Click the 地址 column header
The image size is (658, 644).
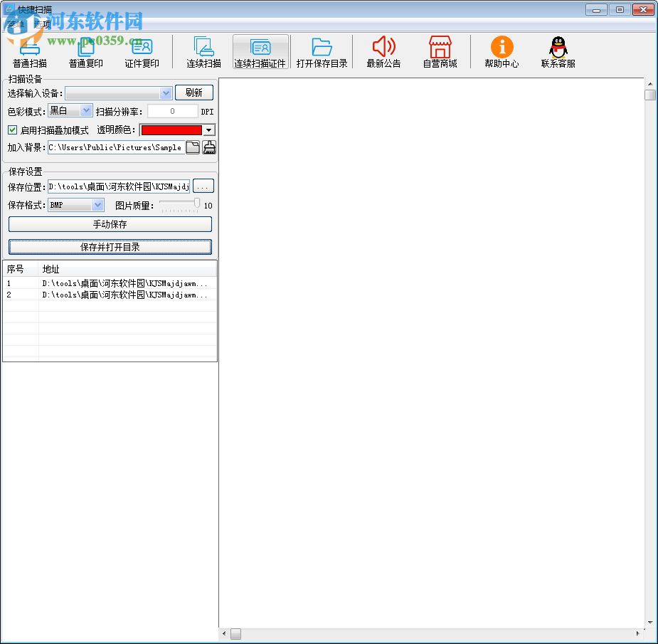coord(127,269)
